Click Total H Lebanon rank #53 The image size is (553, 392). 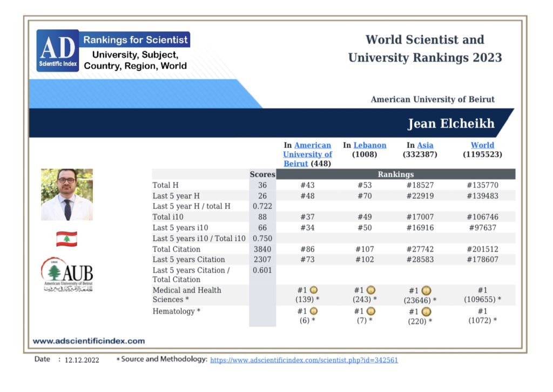click(365, 185)
